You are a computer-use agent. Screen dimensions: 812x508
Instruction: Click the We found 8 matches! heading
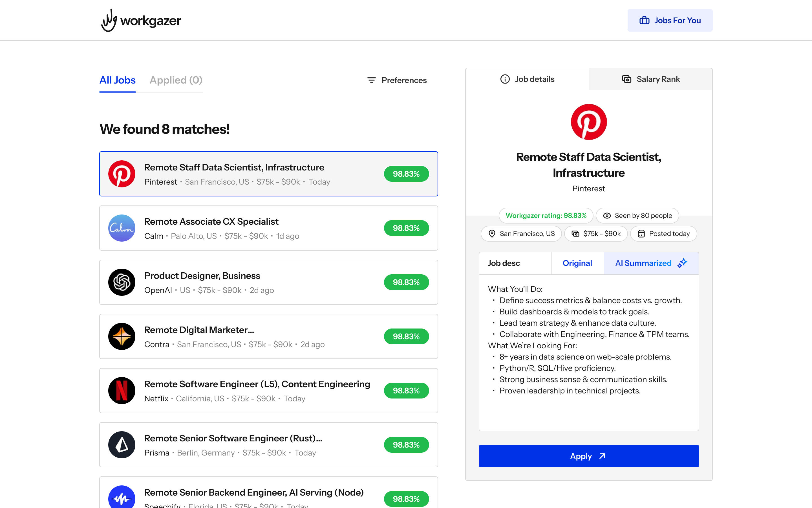coord(164,129)
